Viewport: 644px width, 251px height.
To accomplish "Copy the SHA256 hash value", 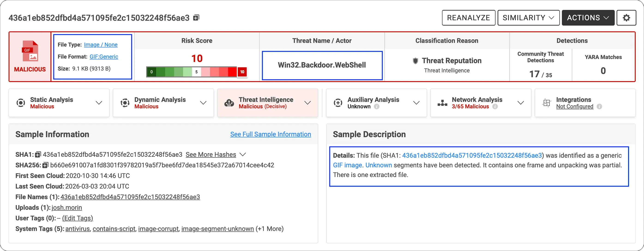I will pos(45,165).
